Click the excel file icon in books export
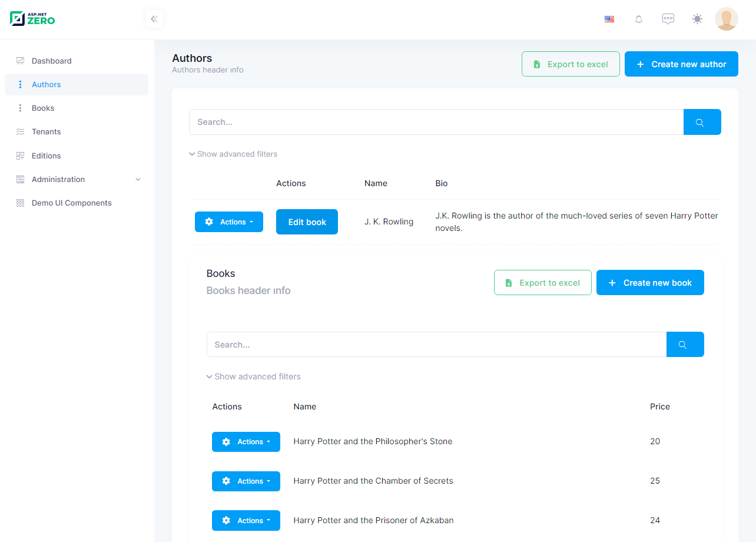Screen dimensions: 756x542 click(x=509, y=283)
